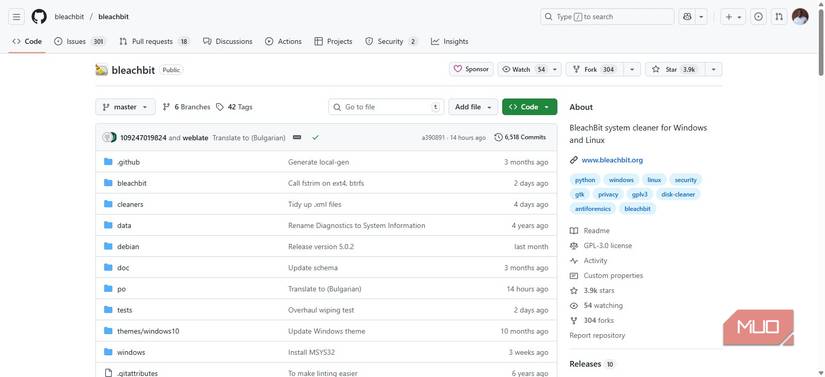Open the hamburger navigation menu
Screen dimensions: 825x377
pos(16,17)
